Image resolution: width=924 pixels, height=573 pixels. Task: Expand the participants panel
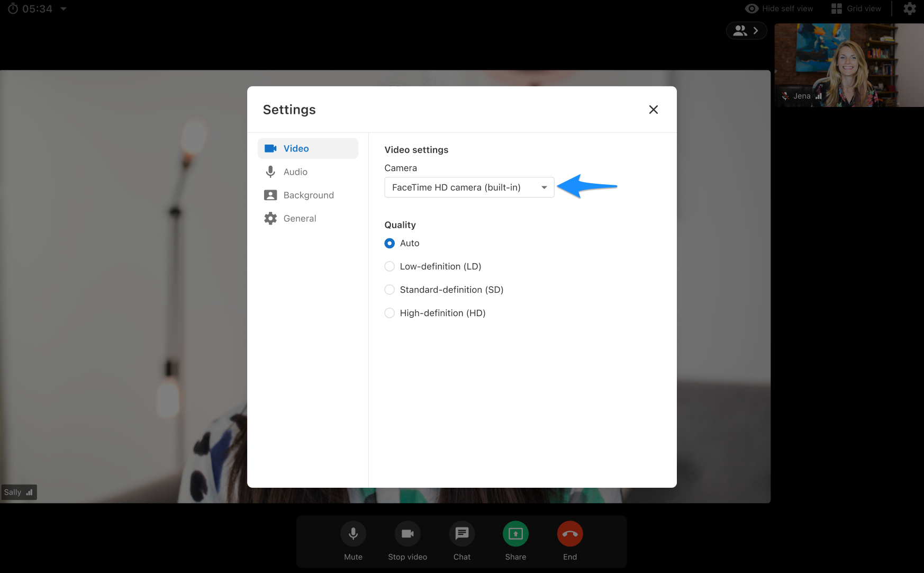coord(746,31)
